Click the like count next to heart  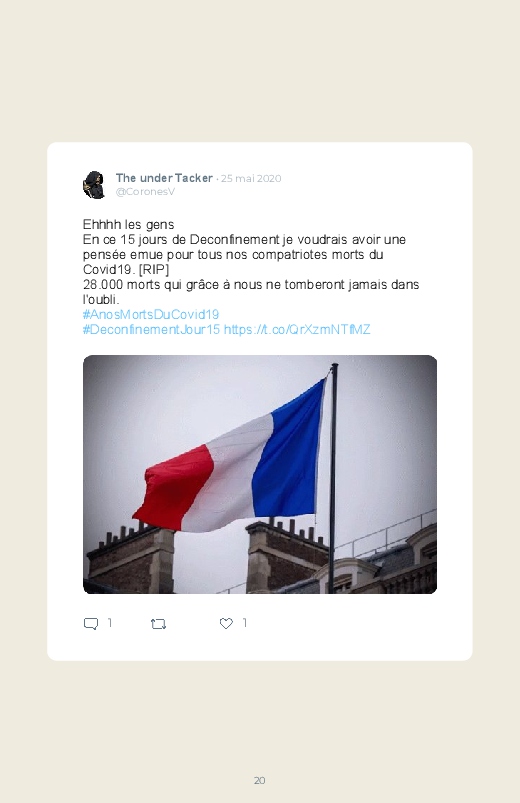[245, 623]
